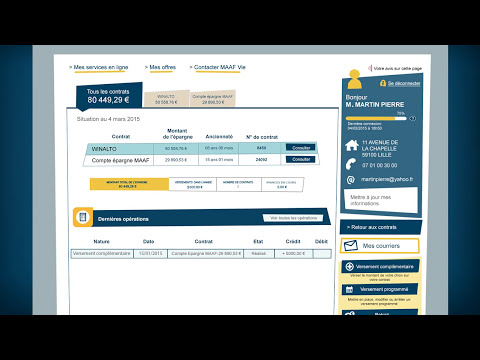
Task: Click the plus icon on Versement complémentaire
Action: coord(349,267)
